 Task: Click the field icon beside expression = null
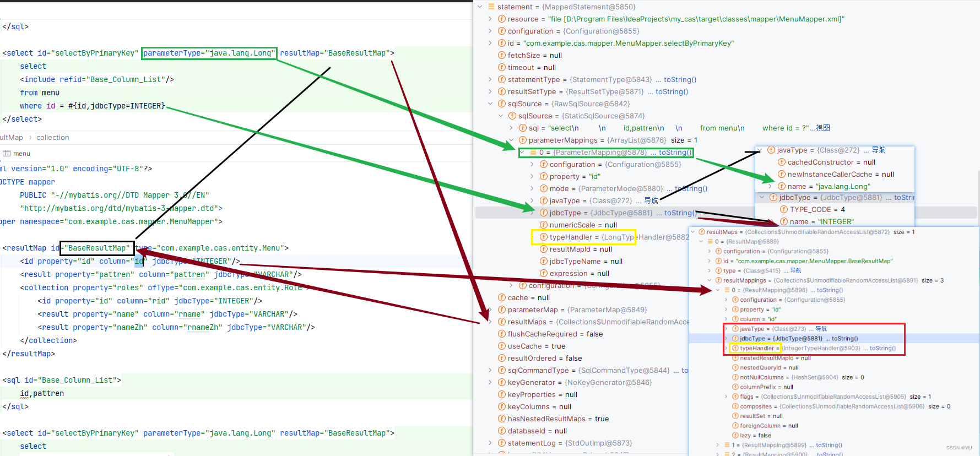coord(544,273)
